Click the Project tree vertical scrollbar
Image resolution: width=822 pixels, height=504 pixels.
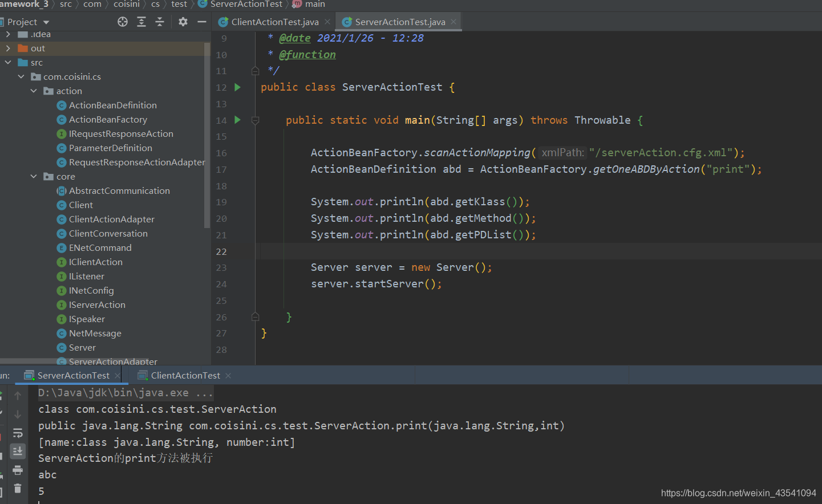click(207, 134)
